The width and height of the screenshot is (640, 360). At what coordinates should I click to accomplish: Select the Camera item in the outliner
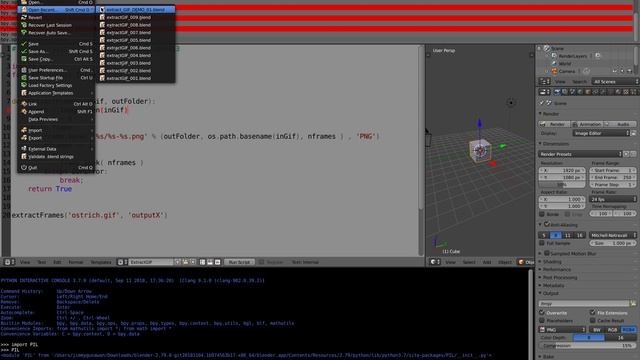tap(567, 71)
